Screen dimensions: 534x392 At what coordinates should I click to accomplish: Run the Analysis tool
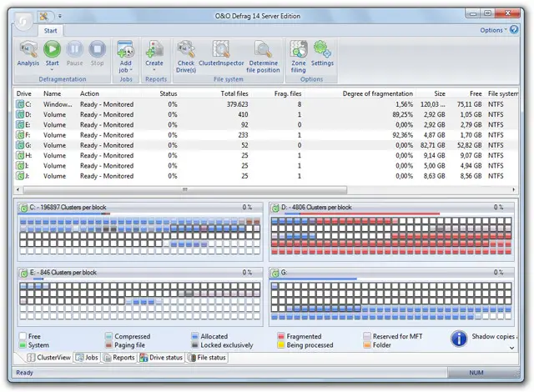28,53
